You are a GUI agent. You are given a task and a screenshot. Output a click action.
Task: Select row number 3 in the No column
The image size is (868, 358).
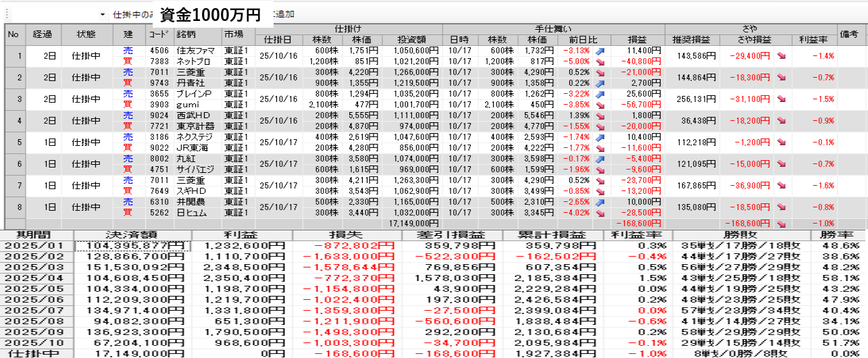(x=14, y=99)
